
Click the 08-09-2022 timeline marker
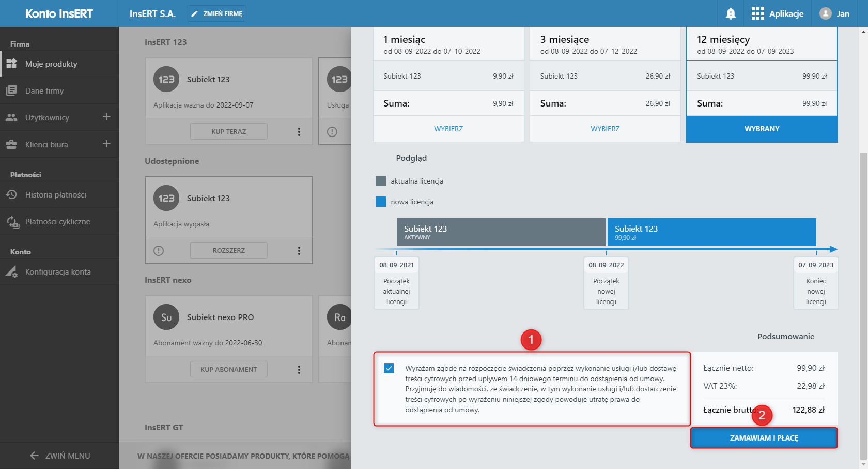606,265
